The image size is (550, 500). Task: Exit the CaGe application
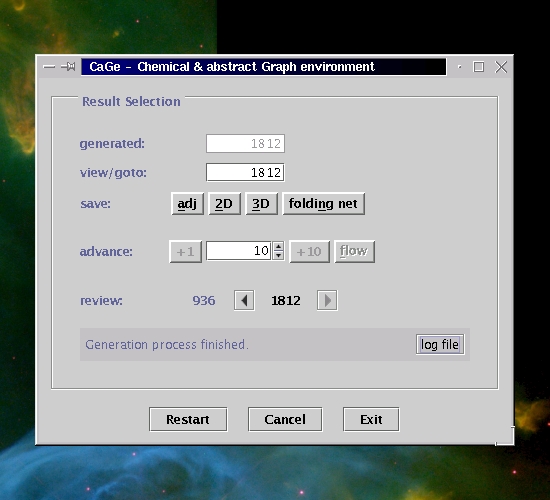(x=371, y=419)
